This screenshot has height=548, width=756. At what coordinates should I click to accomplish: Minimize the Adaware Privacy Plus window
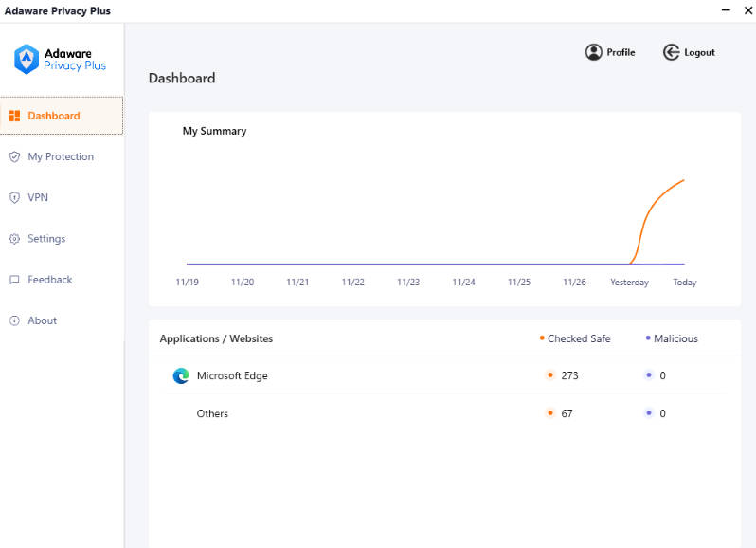pyautogui.click(x=726, y=10)
